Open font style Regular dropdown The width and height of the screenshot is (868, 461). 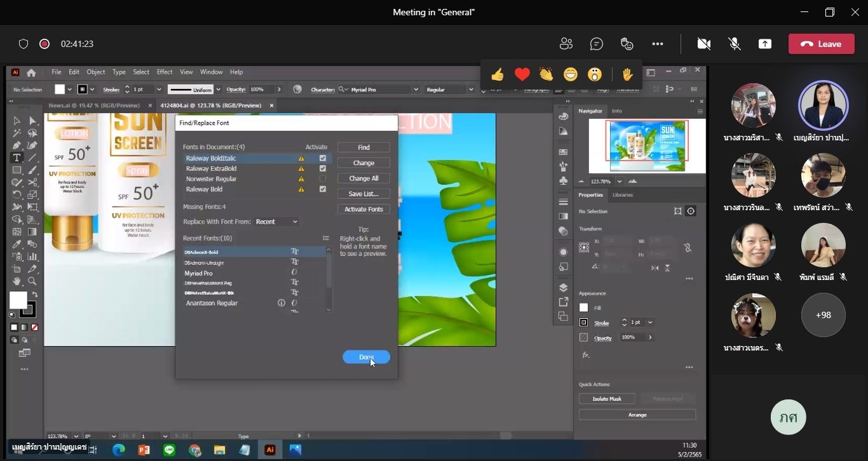point(471,90)
